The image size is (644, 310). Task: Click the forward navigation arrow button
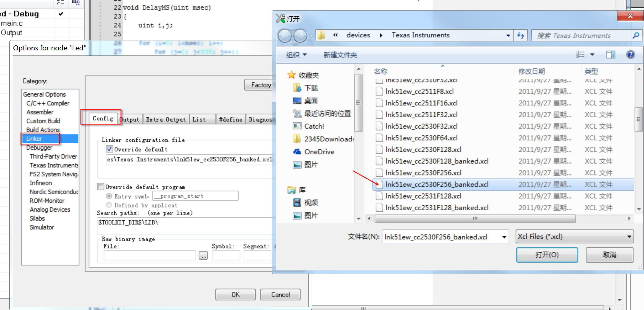point(300,36)
